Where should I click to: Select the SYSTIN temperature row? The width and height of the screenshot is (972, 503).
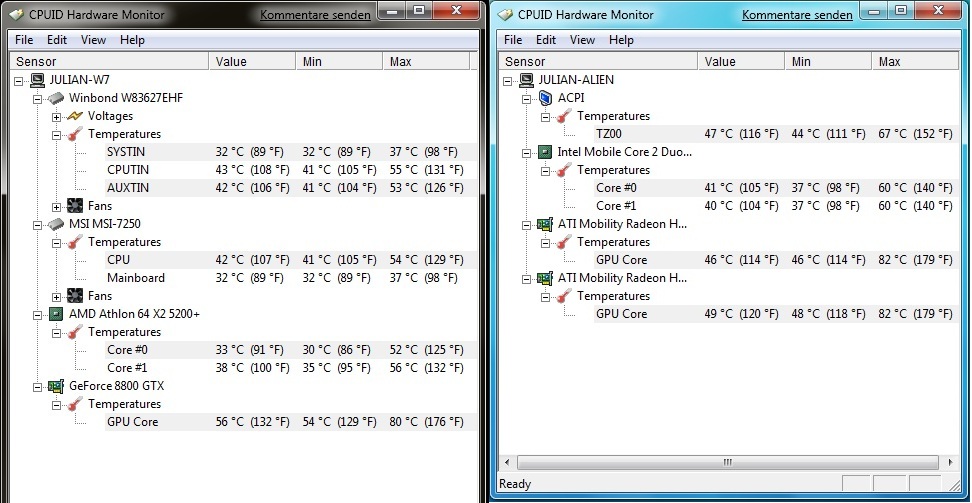291,152
